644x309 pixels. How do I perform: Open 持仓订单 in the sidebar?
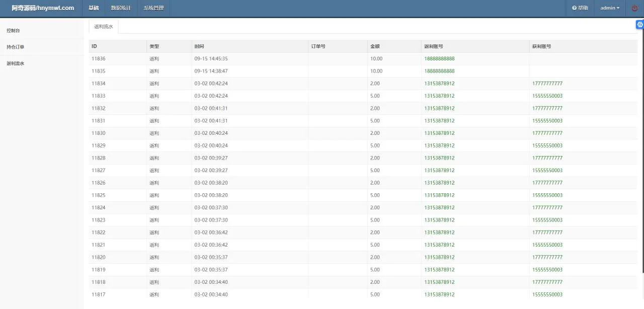click(16, 47)
